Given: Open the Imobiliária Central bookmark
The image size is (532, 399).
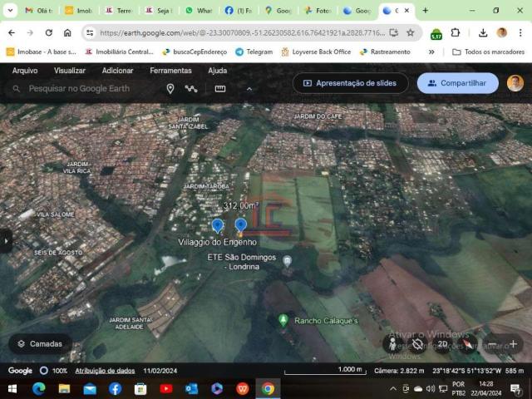Looking at the screenshot, I should 120,52.
